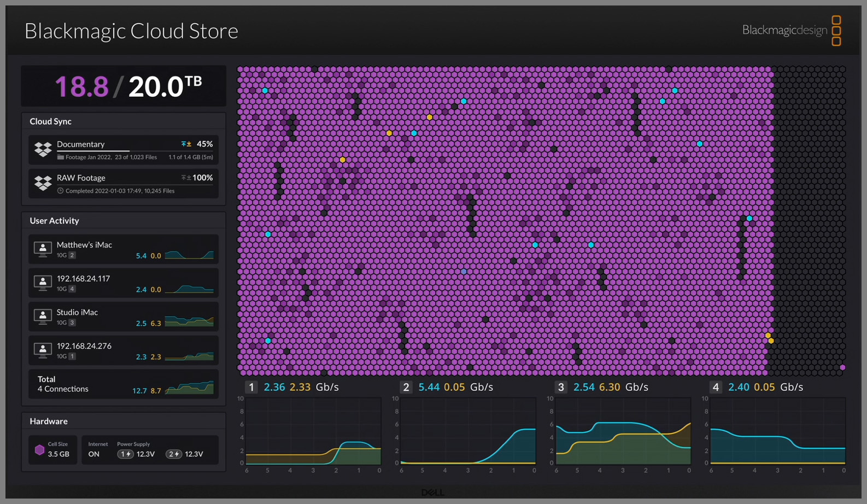Screen dimensions: 867x504
Task: Click the 2.36 read rate above graph 1
Action: [x=274, y=387]
